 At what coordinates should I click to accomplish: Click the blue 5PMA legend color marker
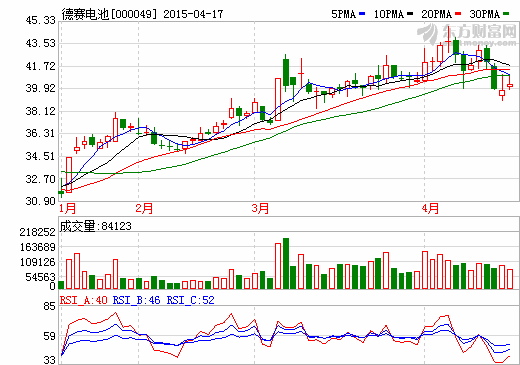(x=362, y=14)
